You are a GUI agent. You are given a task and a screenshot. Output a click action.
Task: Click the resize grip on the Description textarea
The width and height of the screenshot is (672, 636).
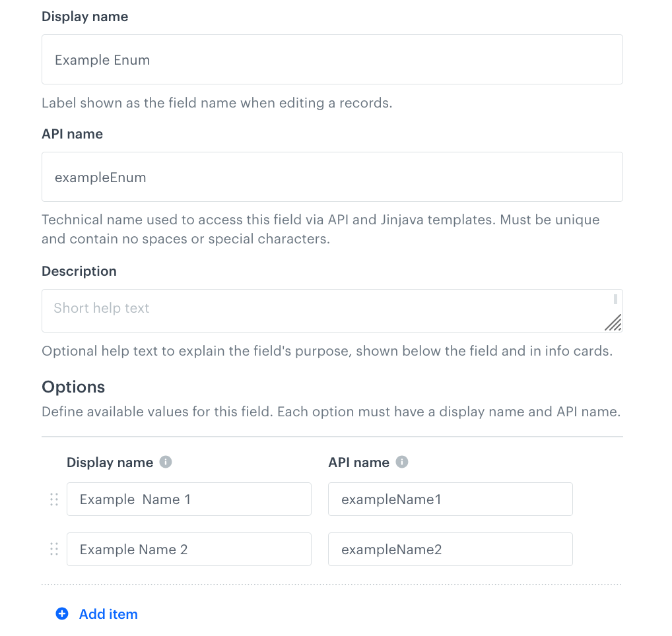pos(614,323)
